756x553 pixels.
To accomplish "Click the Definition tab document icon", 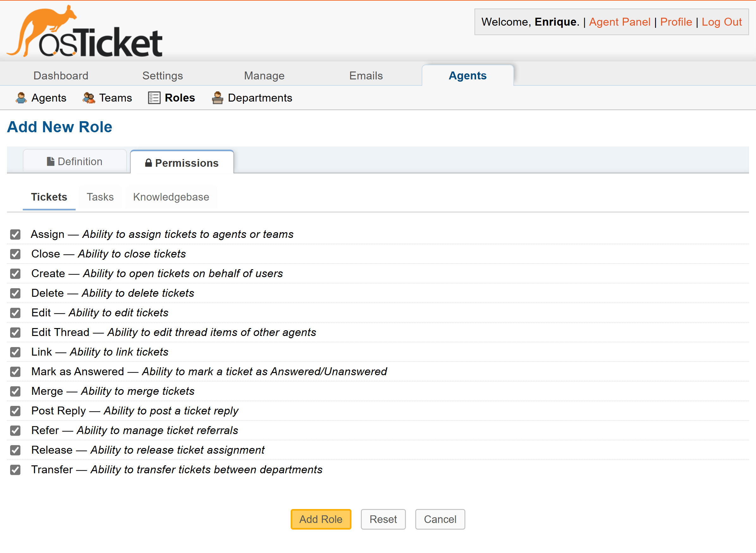I will 51,161.
